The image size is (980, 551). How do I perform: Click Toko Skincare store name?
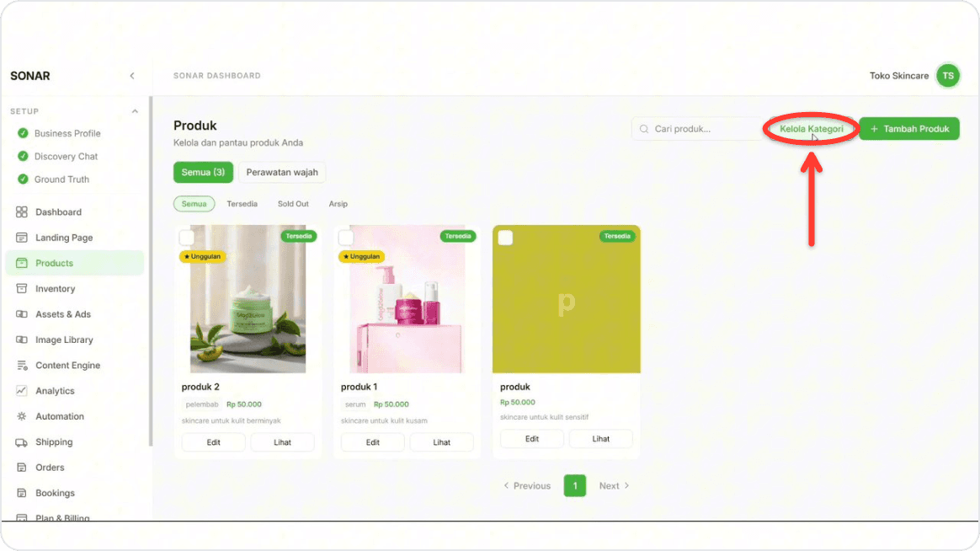(x=899, y=76)
